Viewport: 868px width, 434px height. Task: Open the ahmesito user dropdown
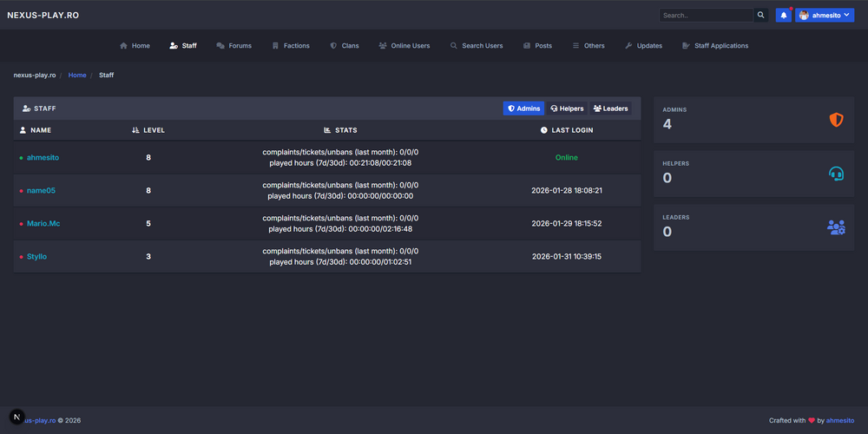pyautogui.click(x=825, y=16)
